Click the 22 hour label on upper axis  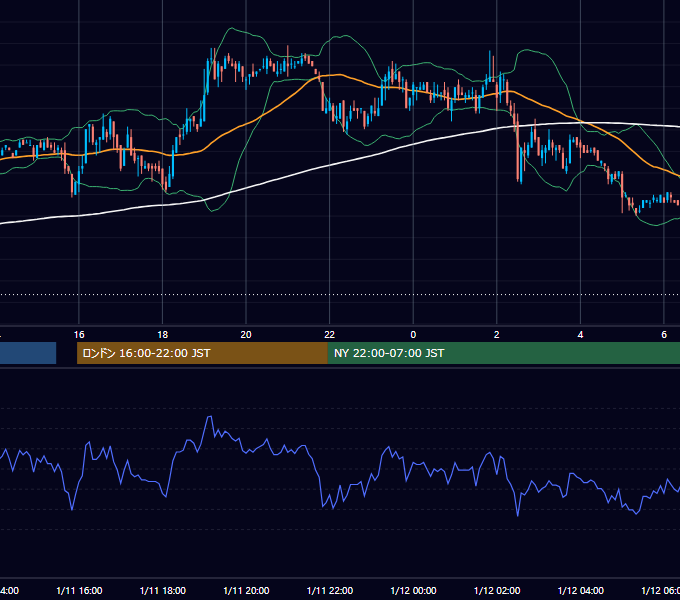click(330, 335)
